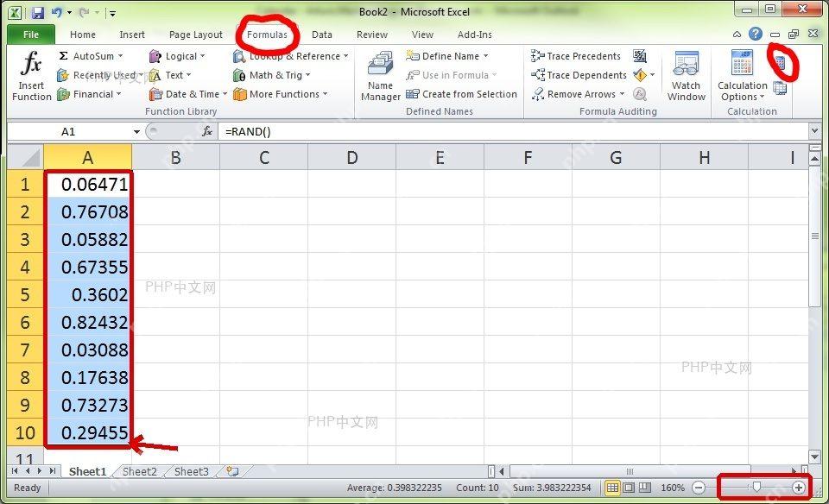Image resolution: width=829 pixels, height=504 pixels.
Task: Click cell containing 0.82432
Action: click(x=88, y=322)
